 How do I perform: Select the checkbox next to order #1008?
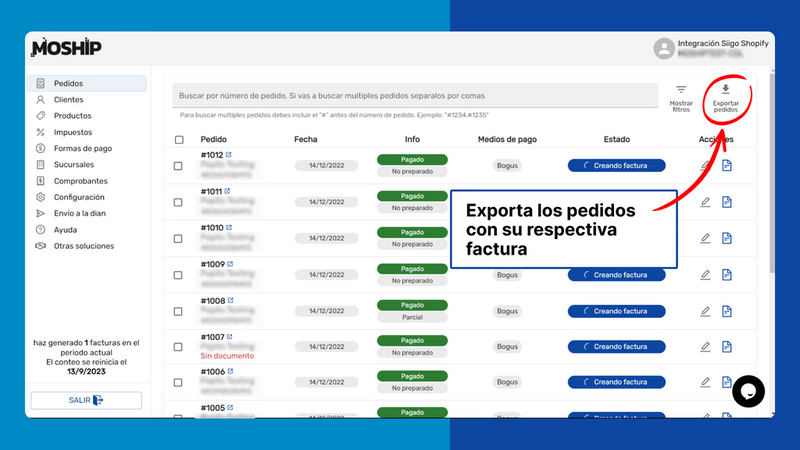(179, 310)
